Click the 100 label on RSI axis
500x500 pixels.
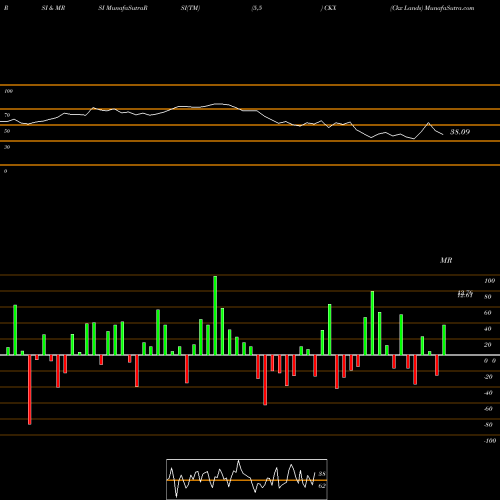8,91
